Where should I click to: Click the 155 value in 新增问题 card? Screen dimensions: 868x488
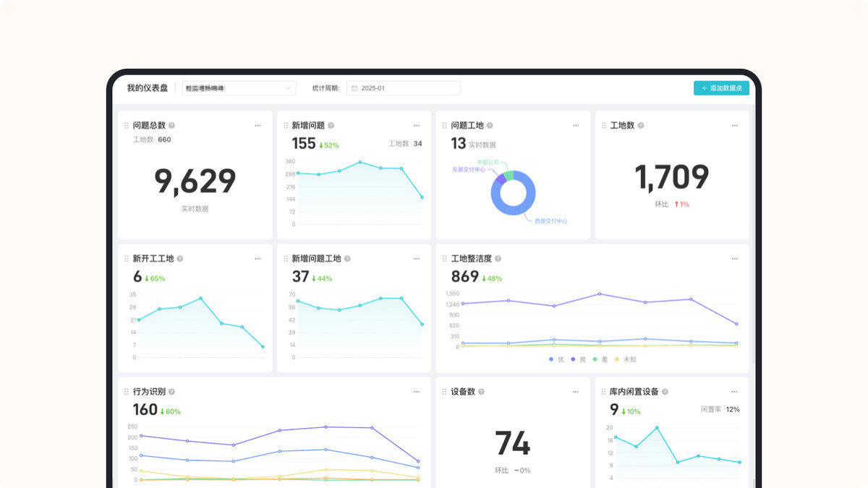(x=304, y=144)
